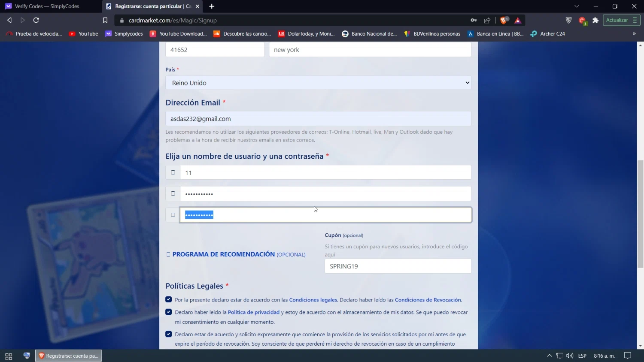Bookmark this page with the bookmark icon

coord(105,20)
